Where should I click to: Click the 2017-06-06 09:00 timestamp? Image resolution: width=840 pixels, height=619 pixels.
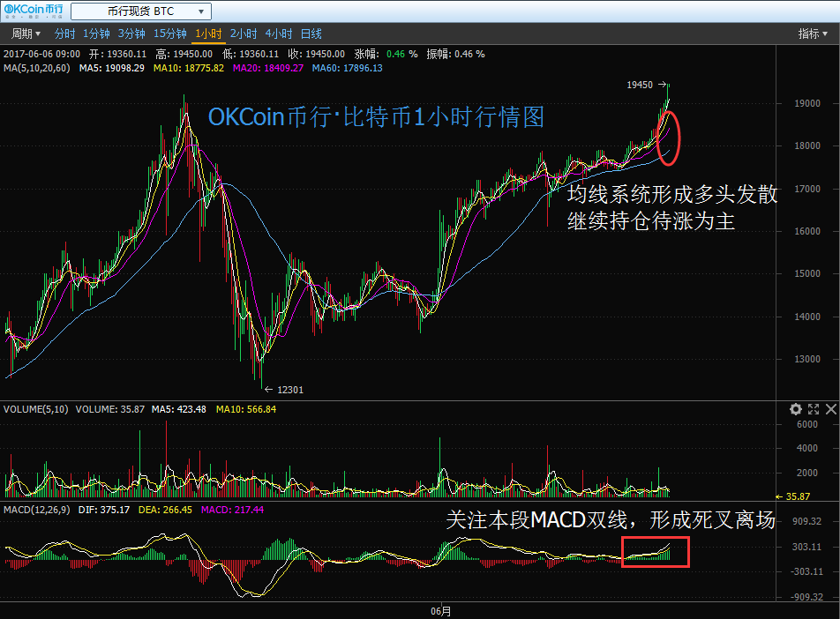(41, 54)
